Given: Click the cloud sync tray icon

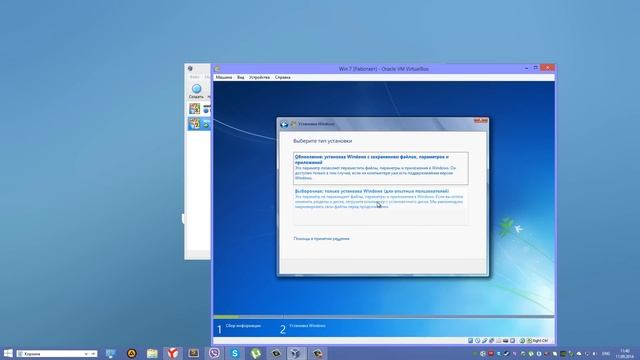Looking at the screenshot, I should pos(579,354).
